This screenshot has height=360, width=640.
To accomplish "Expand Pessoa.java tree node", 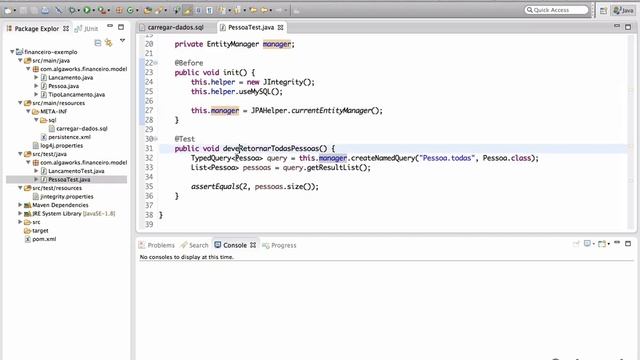I will pos(36,86).
